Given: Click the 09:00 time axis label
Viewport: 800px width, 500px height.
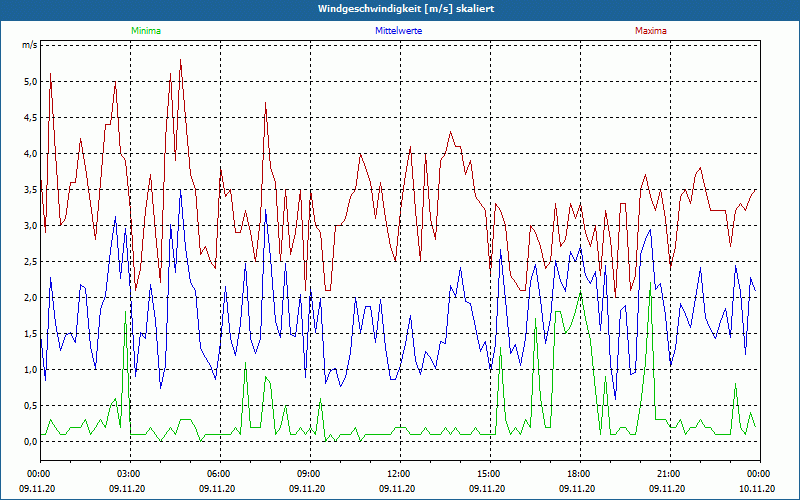Looking at the screenshot, I should pyautogui.click(x=309, y=474).
